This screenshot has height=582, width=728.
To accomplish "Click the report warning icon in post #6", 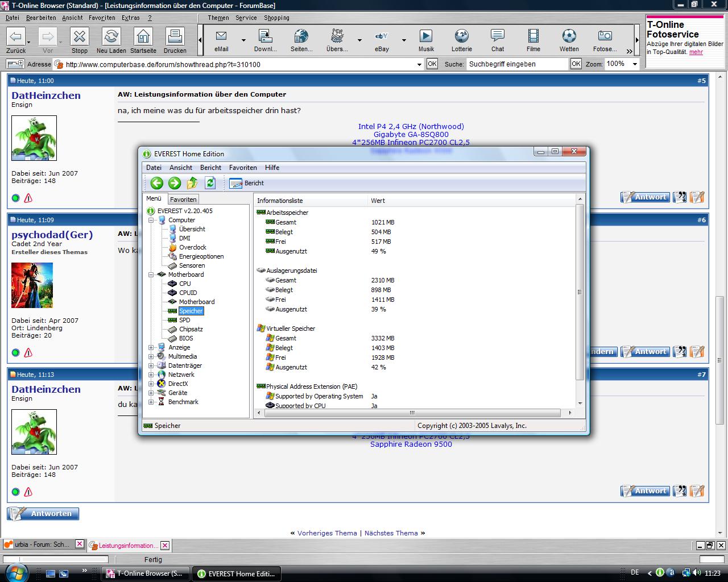I will pyautogui.click(x=28, y=352).
